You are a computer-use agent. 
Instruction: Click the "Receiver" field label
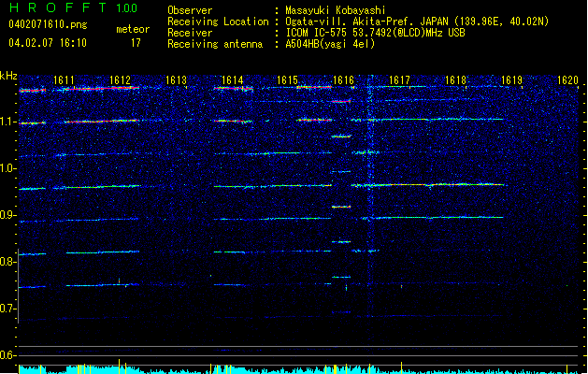(x=190, y=33)
